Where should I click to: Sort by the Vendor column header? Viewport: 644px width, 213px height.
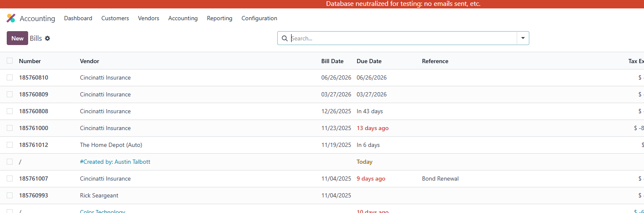pyautogui.click(x=89, y=61)
